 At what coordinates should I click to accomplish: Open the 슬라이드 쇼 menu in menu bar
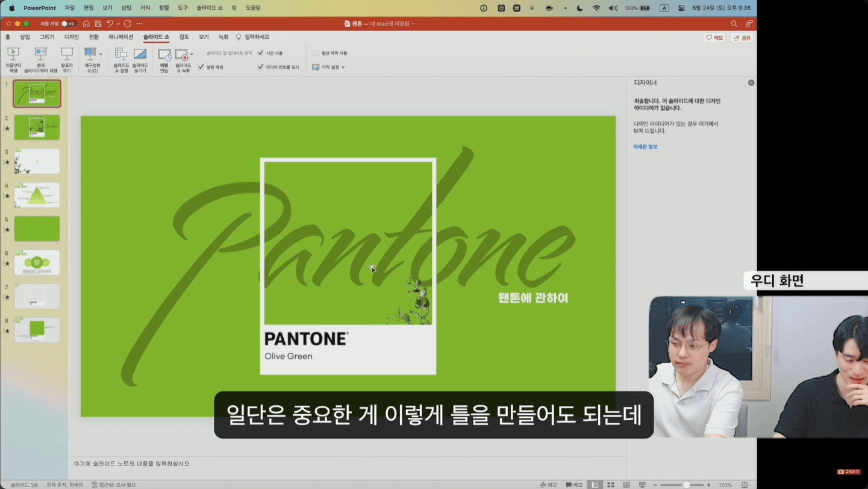tap(210, 8)
